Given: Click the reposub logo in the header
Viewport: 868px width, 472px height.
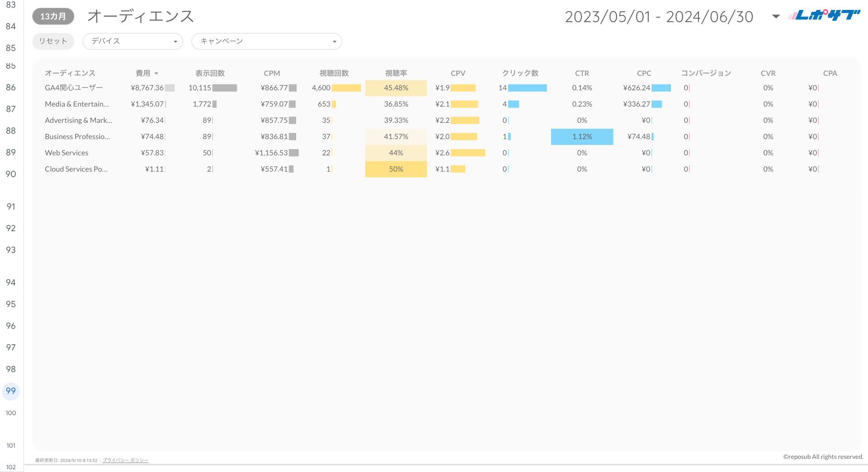Looking at the screenshot, I should (824, 16).
